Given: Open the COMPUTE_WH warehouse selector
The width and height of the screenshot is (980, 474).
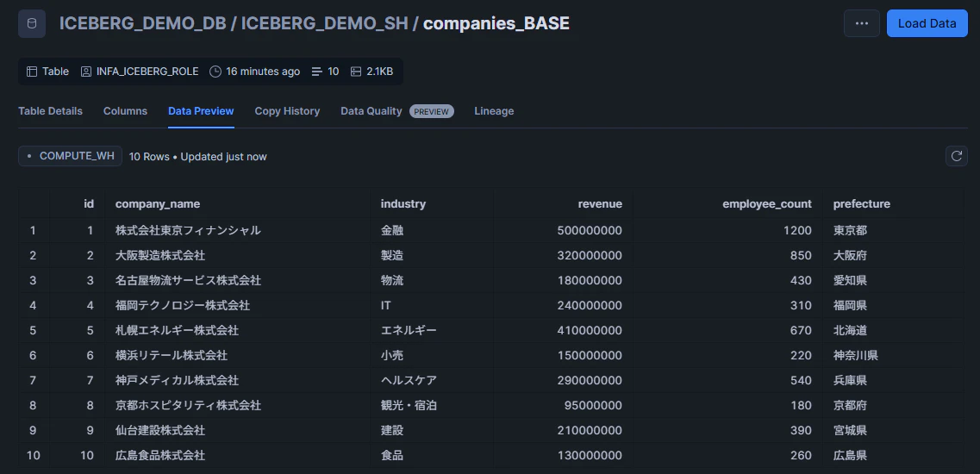Looking at the screenshot, I should pyautogui.click(x=70, y=156).
